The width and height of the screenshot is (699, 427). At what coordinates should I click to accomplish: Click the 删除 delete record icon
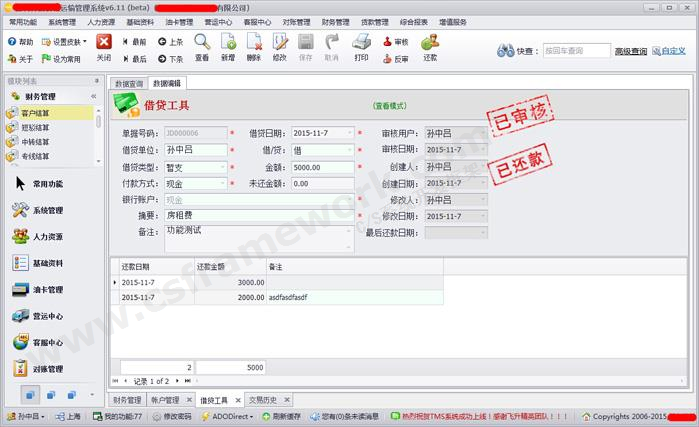(254, 46)
